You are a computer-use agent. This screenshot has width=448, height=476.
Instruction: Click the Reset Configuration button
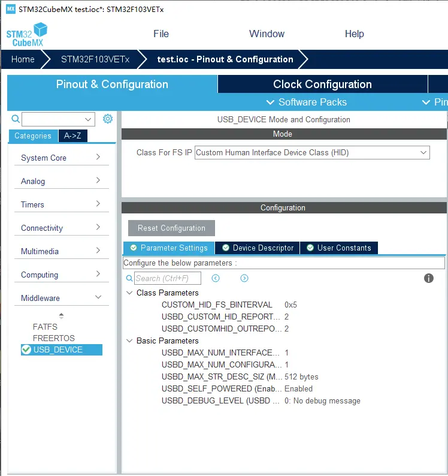[x=171, y=228]
